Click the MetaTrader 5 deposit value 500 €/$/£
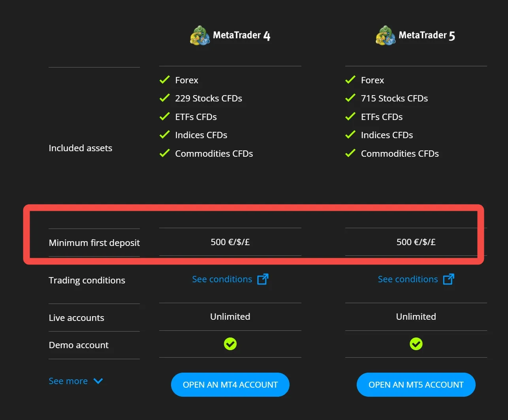Image resolution: width=508 pixels, height=420 pixels. click(416, 242)
